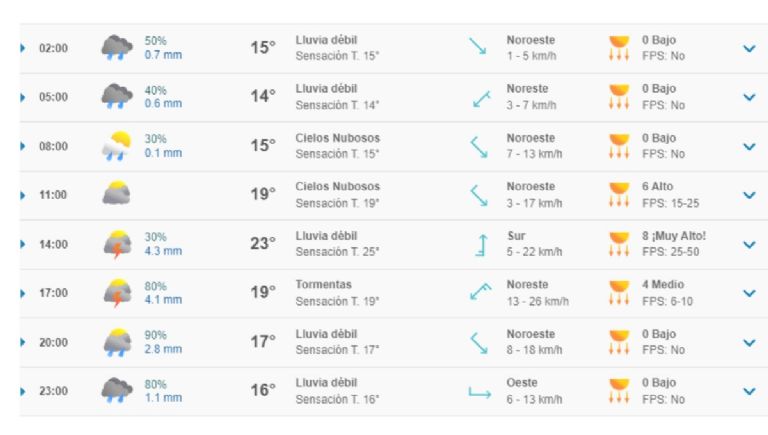Click the 19° temperature at 11:00

[262, 195]
